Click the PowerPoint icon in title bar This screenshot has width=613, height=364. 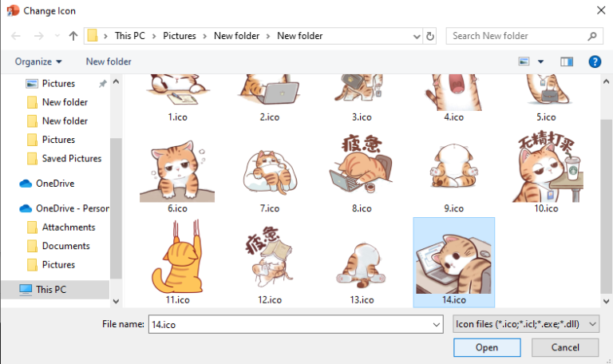[x=13, y=10]
